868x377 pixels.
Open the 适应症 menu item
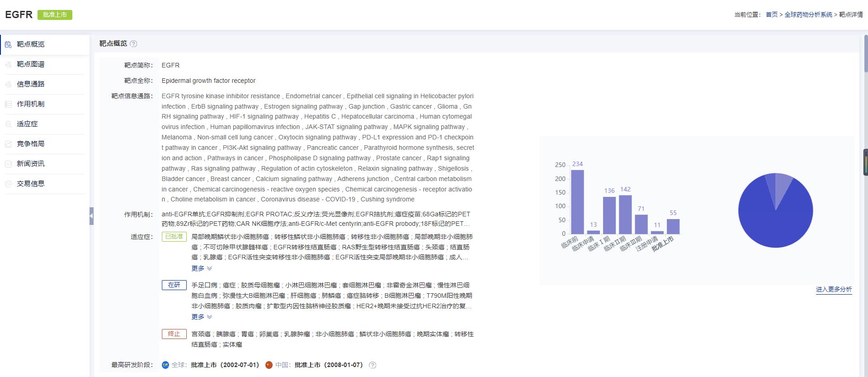27,124
